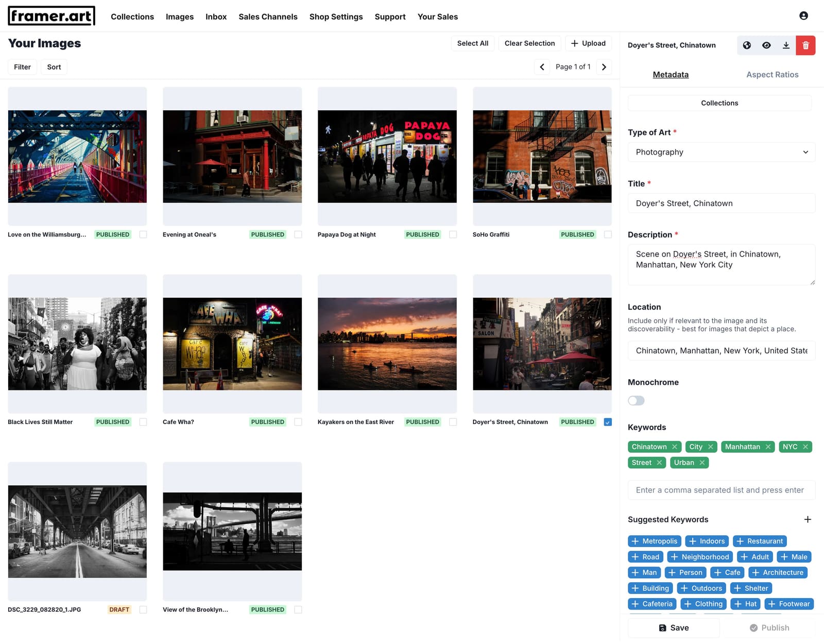
Task: Delete image with red trash icon
Action: coord(805,45)
